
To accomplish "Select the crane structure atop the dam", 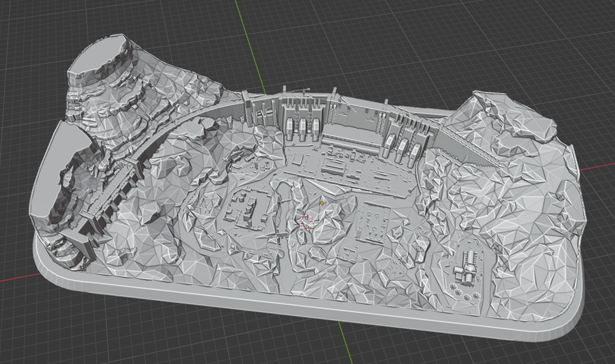I will (297, 91).
